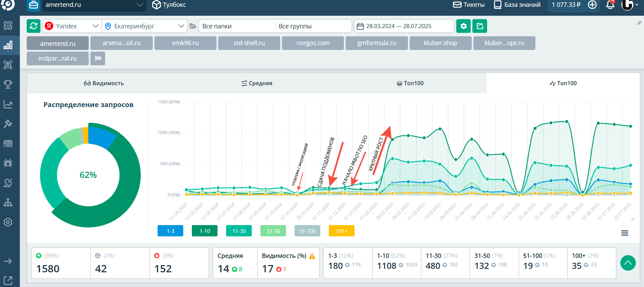This screenshot has height=287, width=644.
Task: Toggle the 11-30 series in legend
Action: point(239,231)
